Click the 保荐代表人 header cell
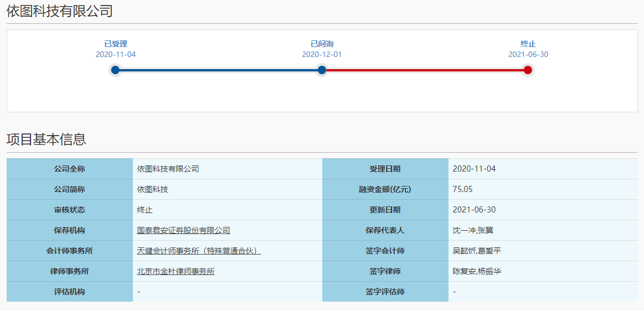The height and width of the screenshot is (311, 644). pos(385,230)
